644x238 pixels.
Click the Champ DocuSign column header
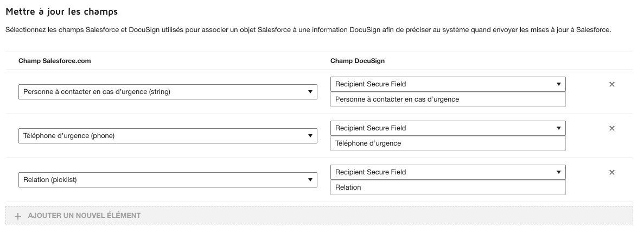click(x=357, y=61)
